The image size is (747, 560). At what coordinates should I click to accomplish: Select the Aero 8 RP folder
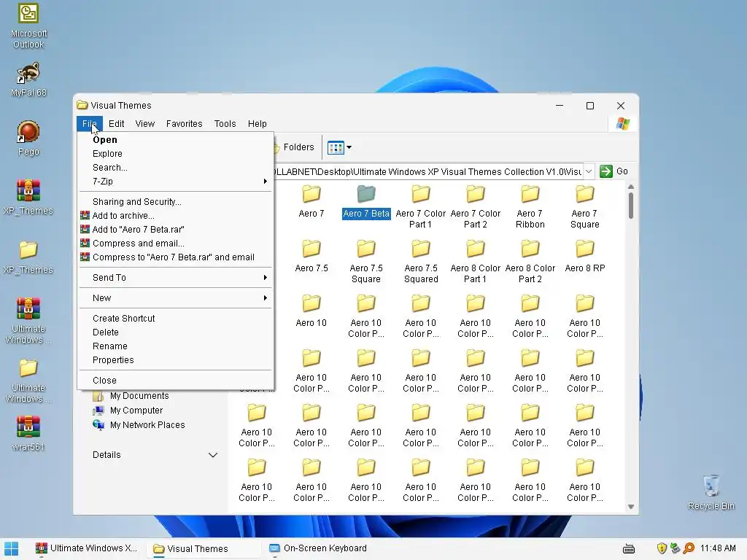coord(585,256)
